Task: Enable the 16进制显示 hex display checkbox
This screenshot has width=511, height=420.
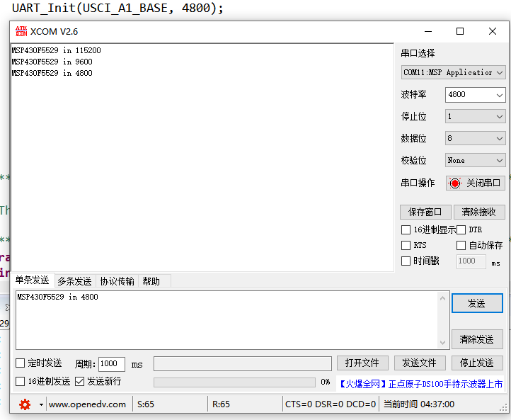Action: (x=406, y=230)
